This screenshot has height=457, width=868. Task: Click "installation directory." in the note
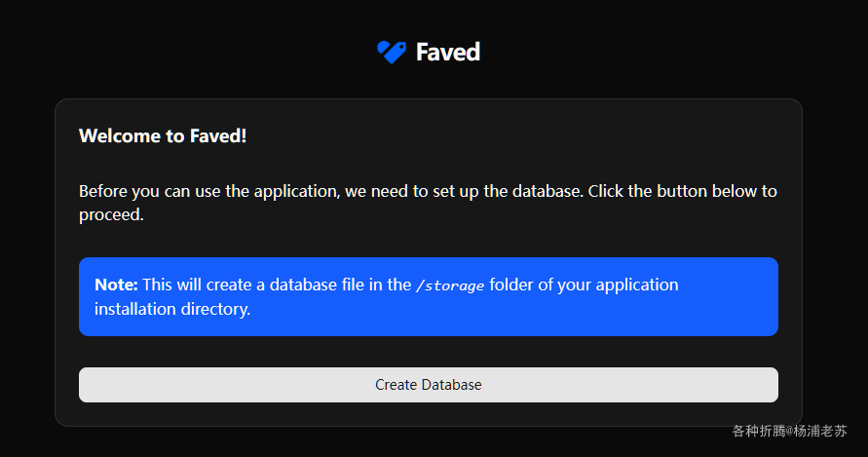click(172, 310)
